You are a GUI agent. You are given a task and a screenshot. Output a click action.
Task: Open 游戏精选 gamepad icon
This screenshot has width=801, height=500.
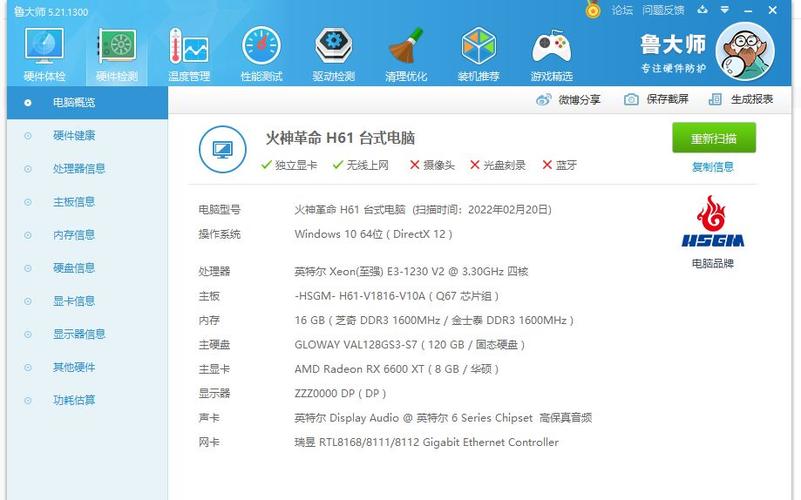pyautogui.click(x=551, y=47)
